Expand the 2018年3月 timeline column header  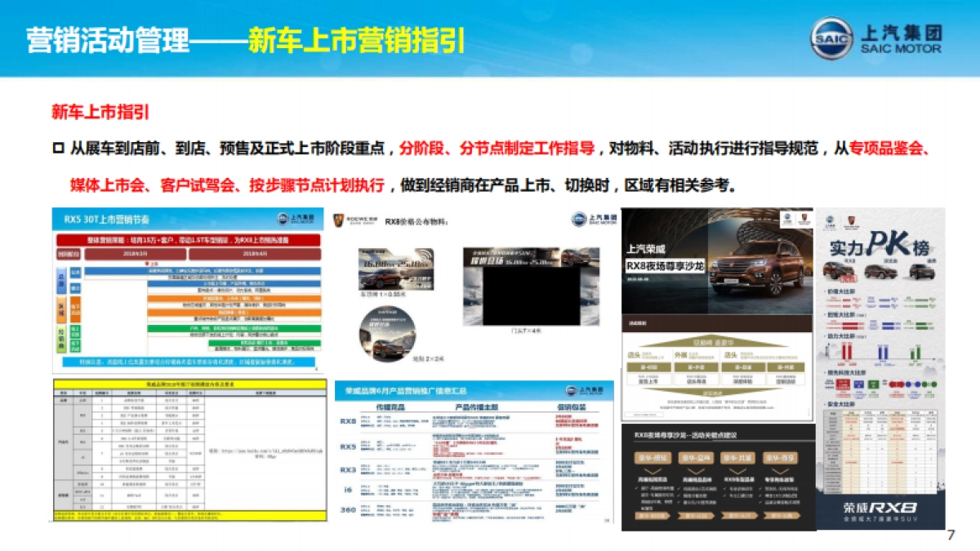point(136,255)
